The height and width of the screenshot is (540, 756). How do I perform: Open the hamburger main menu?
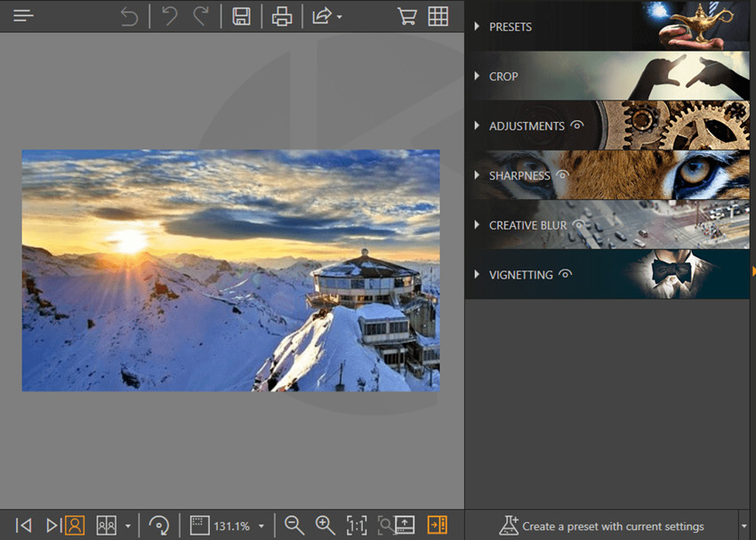(x=23, y=16)
